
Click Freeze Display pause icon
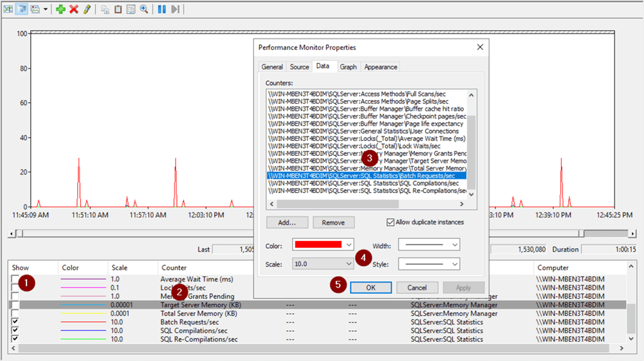click(162, 9)
